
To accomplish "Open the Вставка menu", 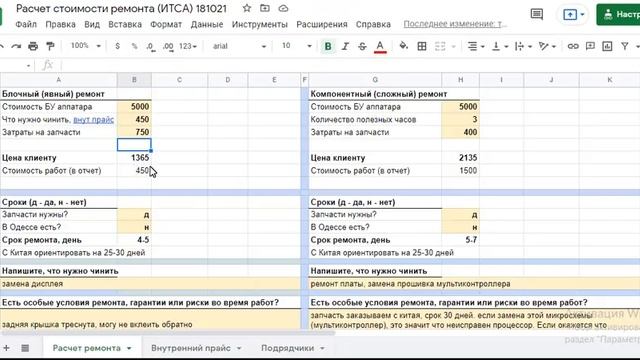I will pos(125,24).
